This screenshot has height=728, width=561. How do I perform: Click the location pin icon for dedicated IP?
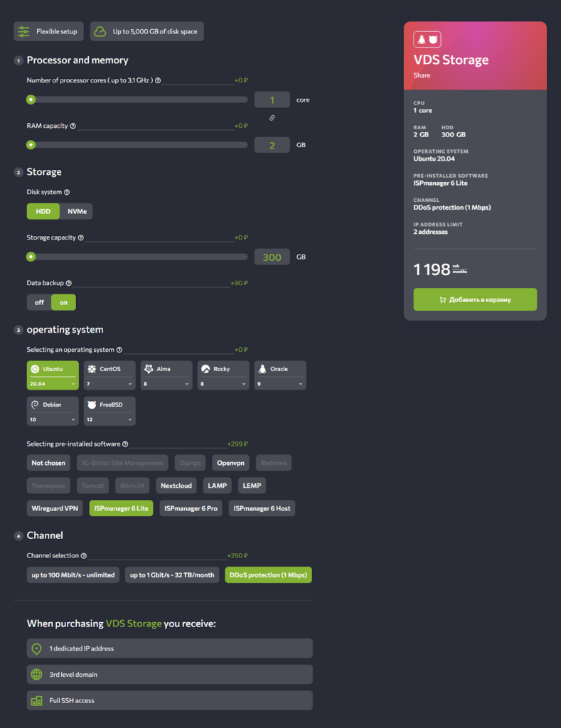(x=37, y=648)
